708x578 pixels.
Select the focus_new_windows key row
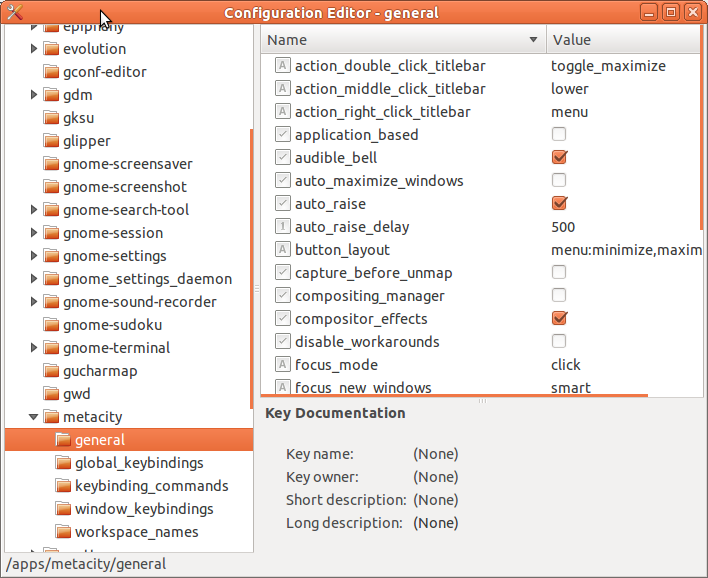480,387
